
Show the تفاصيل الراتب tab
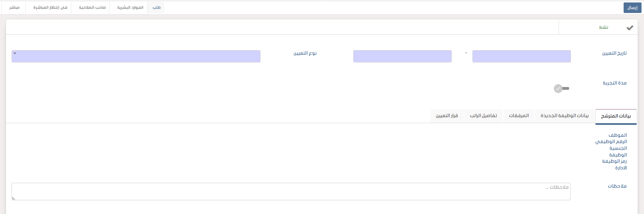[x=483, y=116]
